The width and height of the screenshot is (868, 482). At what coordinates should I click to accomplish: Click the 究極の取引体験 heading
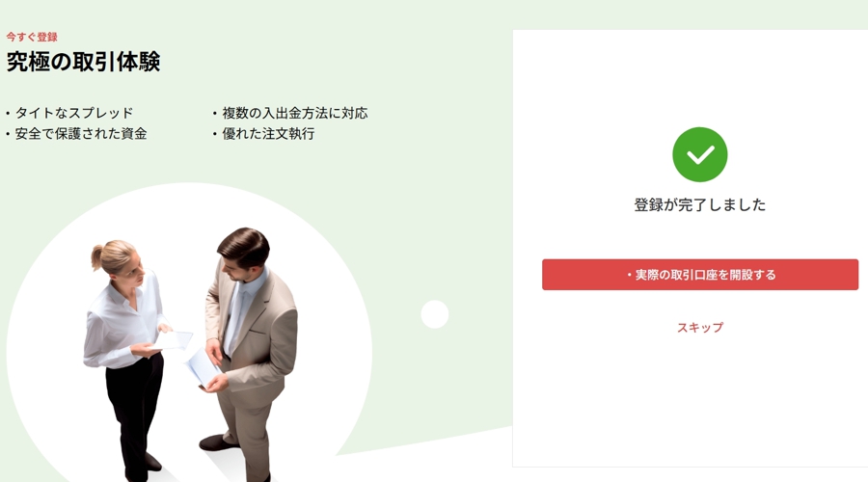[83, 62]
